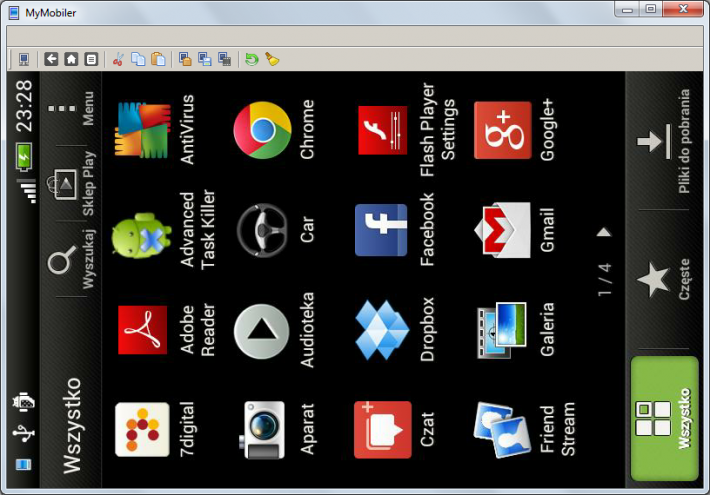Click the green refresh arrow icon
This screenshot has width=710, height=495.
(252, 59)
